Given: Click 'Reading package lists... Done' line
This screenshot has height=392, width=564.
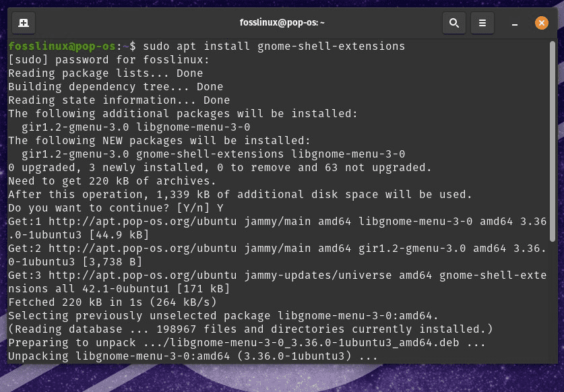Looking at the screenshot, I should click(105, 73).
